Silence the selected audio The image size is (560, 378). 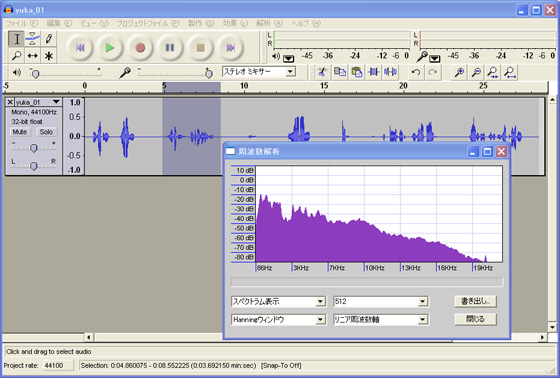click(390, 72)
